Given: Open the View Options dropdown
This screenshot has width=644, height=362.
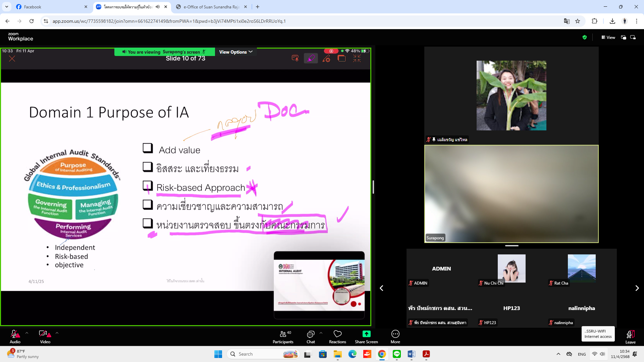Looking at the screenshot, I should point(235,52).
